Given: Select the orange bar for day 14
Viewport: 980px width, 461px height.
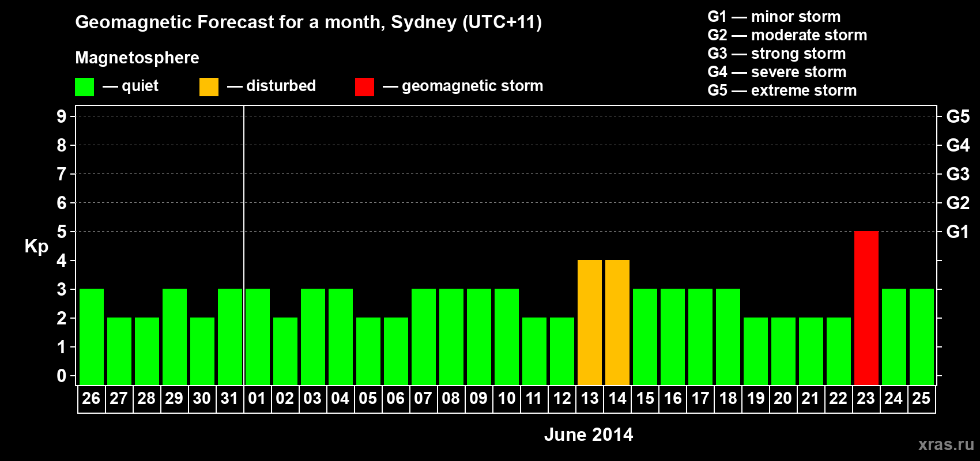Looking at the screenshot, I should click(617, 322).
